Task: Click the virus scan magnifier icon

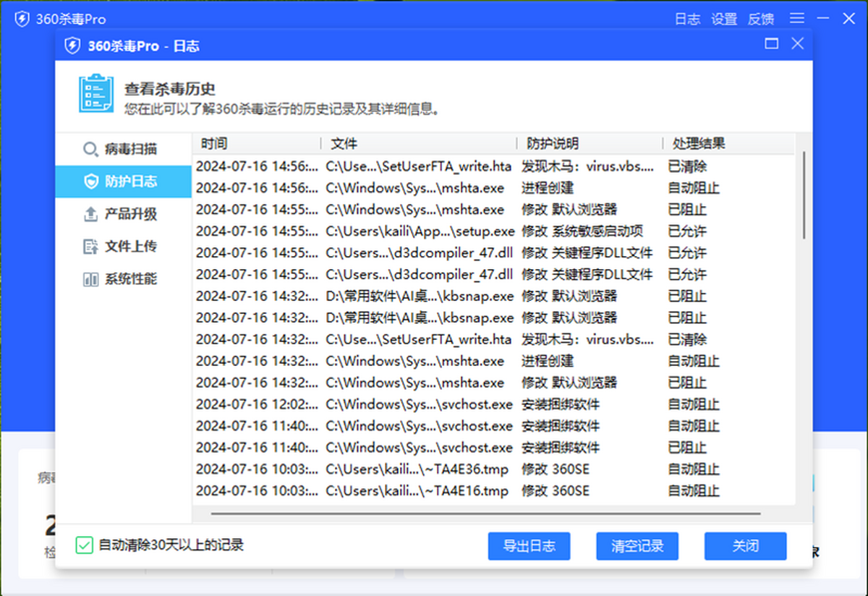Action: 90,150
